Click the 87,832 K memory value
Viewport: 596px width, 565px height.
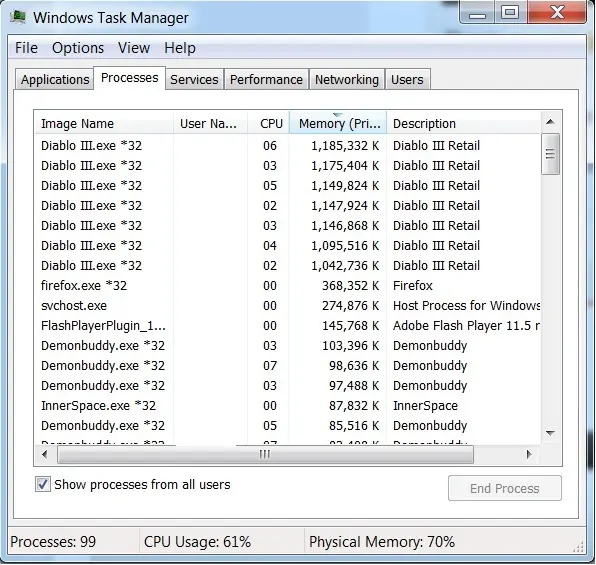click(354, 406)
